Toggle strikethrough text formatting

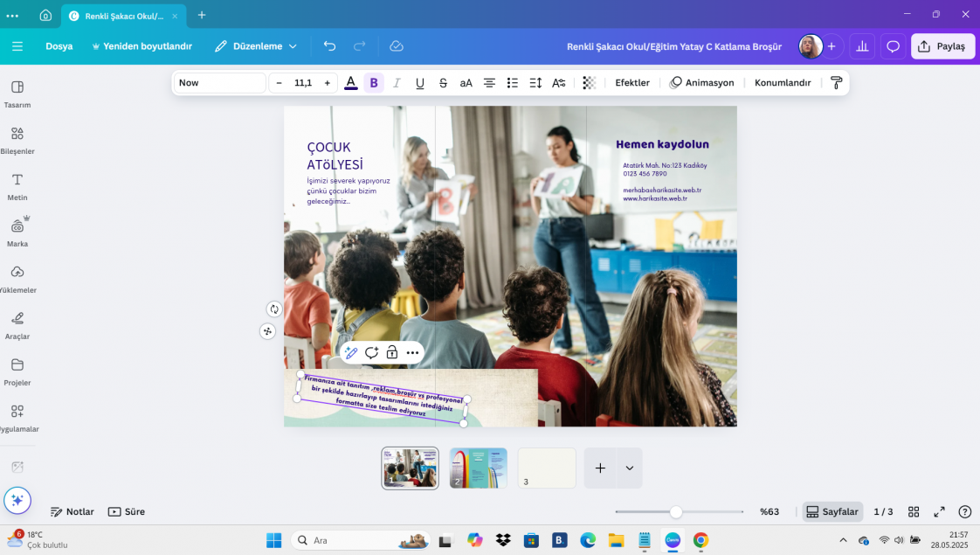click(x=443, y=83)
